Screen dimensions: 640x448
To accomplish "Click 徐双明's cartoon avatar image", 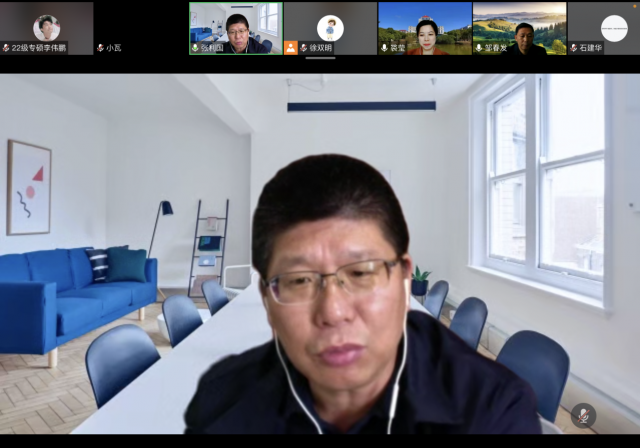I will [x=330, y=26].
